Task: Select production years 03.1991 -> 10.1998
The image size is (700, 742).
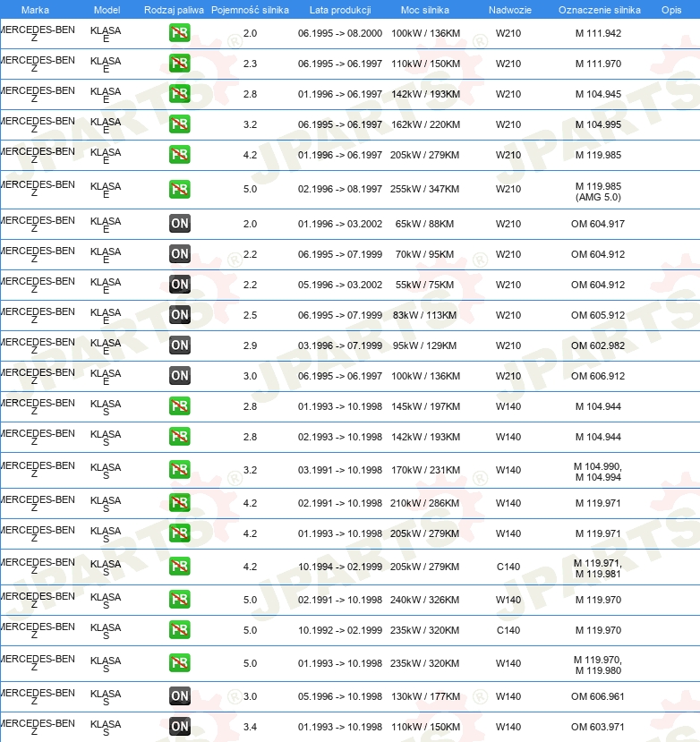Action: tap(340, 470)
